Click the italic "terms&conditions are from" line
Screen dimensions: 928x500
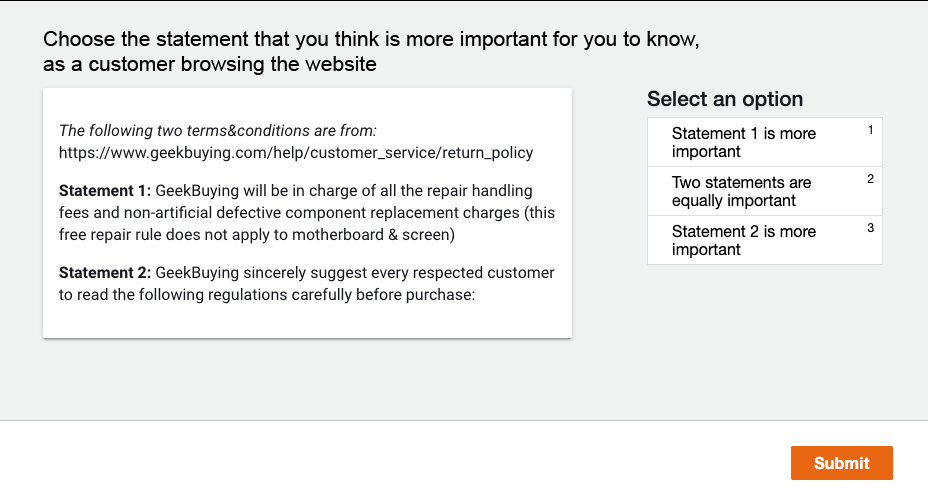pyautogui.click(x=218, y=130)
